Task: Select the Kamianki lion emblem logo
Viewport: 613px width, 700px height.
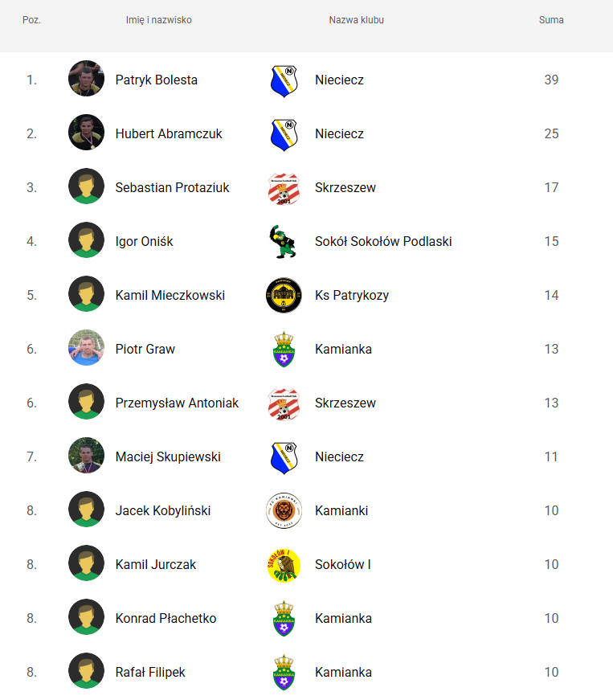Action: [x=284, y=510]
